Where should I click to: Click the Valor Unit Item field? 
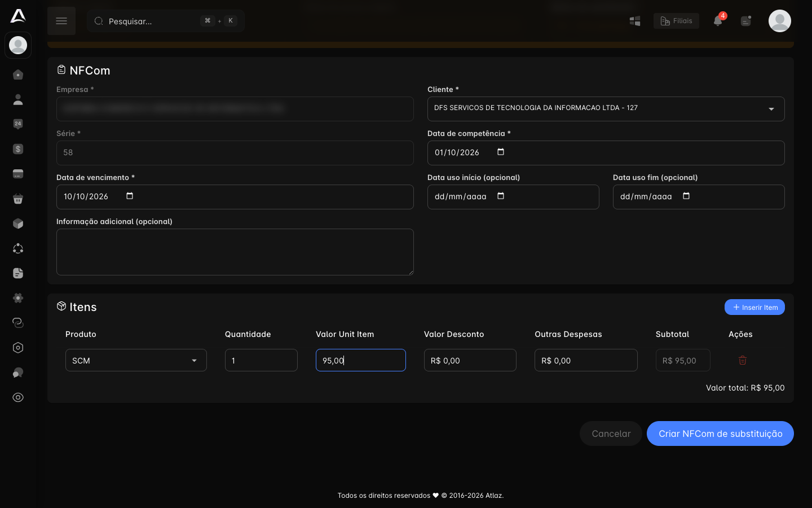point(361,360)
